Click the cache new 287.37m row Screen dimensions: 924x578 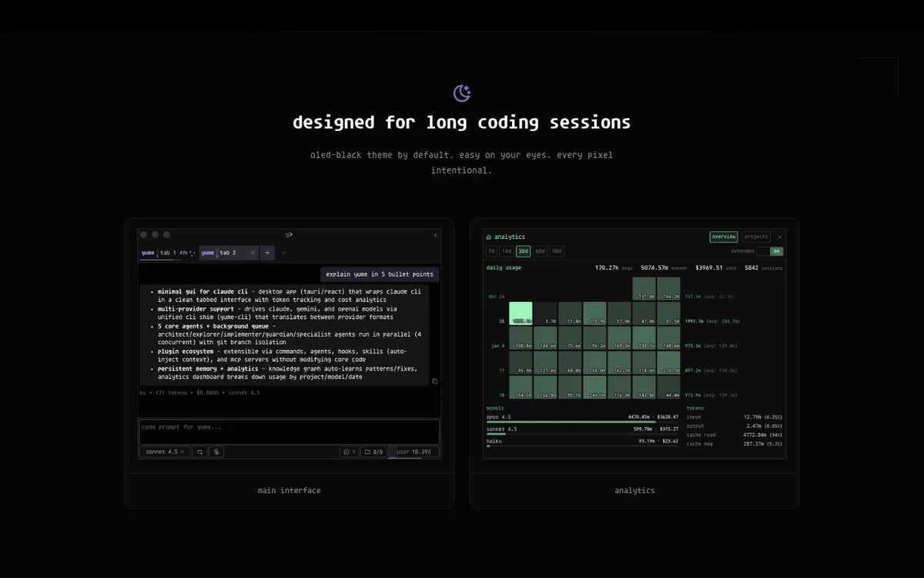pyautogui.click(x=735, y=444)
